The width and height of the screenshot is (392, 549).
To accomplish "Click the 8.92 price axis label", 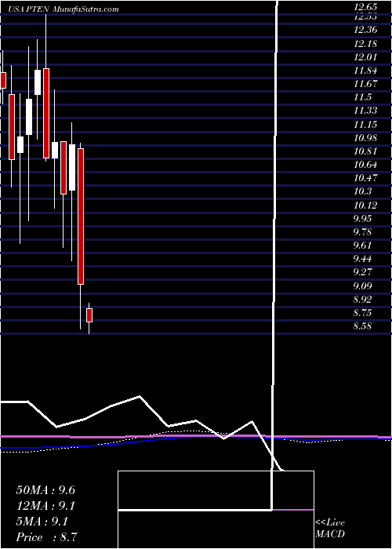I will tap(363, 300).
